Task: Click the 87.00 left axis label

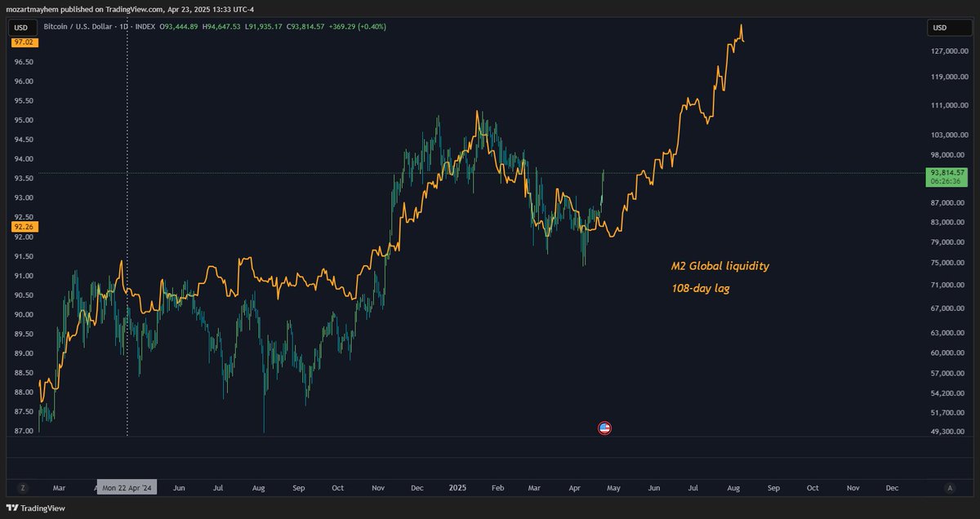Action: (23, 431)
